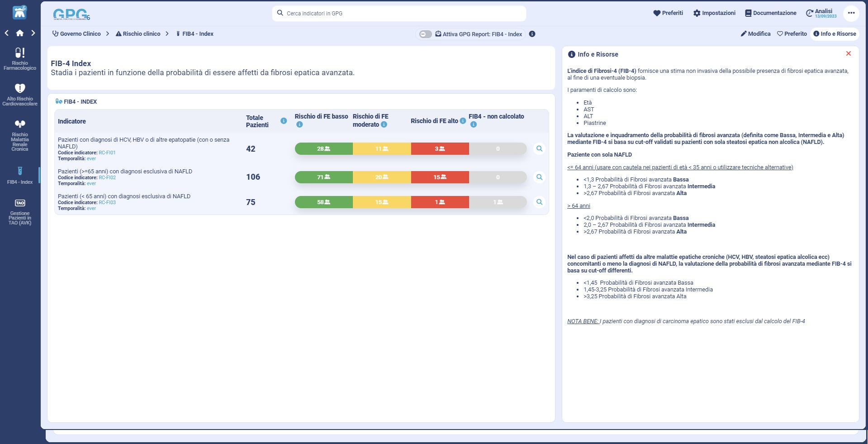Click info icon next to Totale Pazienti

(x=284, y=121)
